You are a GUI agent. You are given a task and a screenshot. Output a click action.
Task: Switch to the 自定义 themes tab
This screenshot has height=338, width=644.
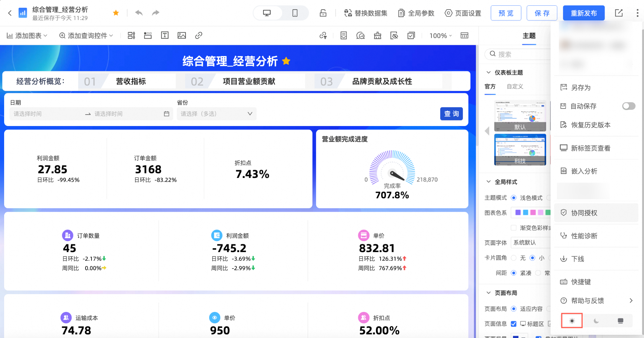pos(515,87)
